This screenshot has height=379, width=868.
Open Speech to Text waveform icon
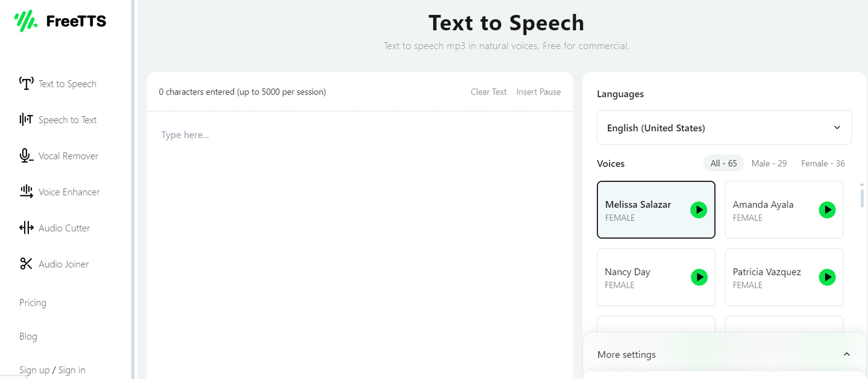26,120
